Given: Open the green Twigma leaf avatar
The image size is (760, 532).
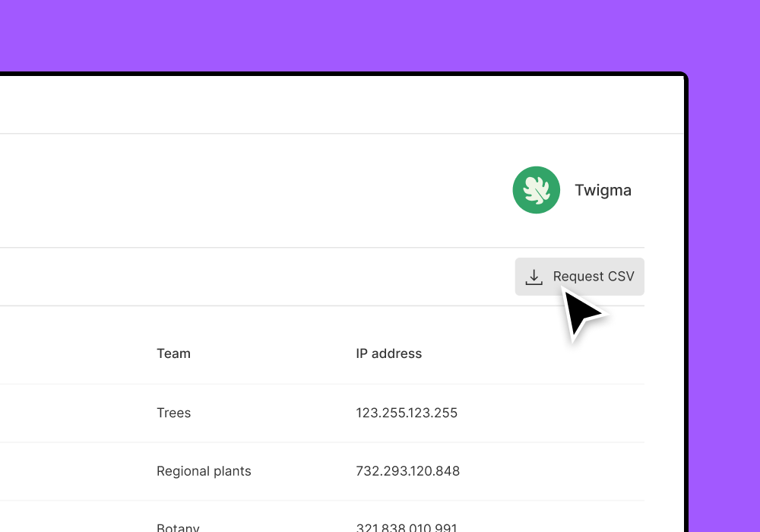Looking at the screenshot, I should 536,190.
